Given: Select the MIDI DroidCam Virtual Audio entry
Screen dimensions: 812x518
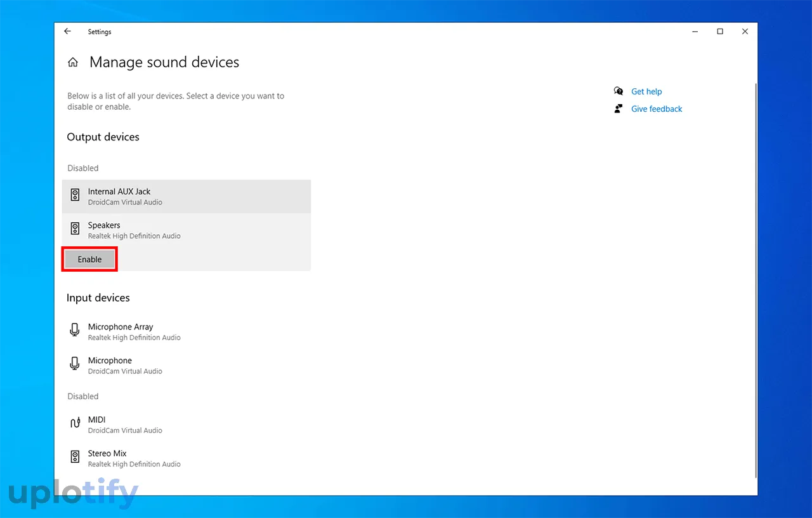Looking at the screenshot, I should (x=125, y=430).
